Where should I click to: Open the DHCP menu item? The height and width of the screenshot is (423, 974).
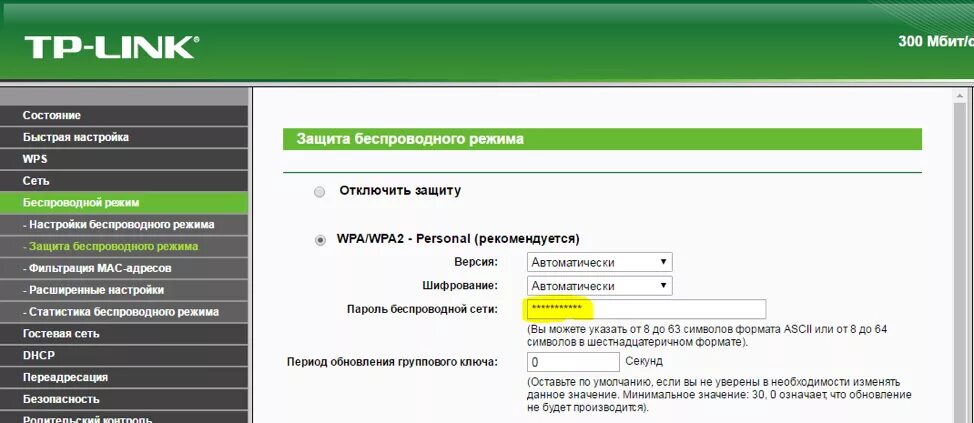(x=124, y=355)
